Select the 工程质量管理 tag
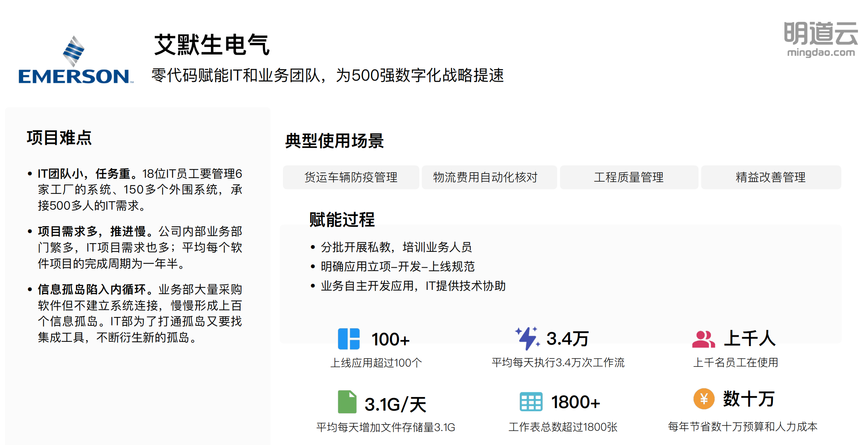 [x=628, y=177]
